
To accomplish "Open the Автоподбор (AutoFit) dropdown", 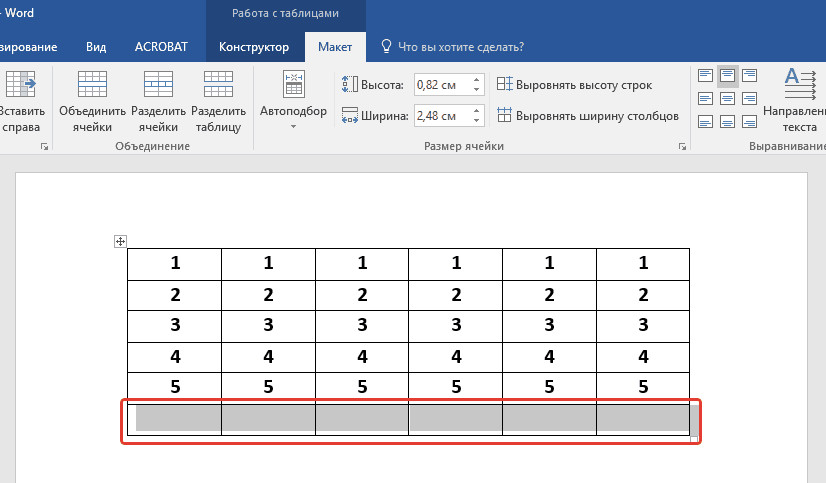I will (293, 101).
